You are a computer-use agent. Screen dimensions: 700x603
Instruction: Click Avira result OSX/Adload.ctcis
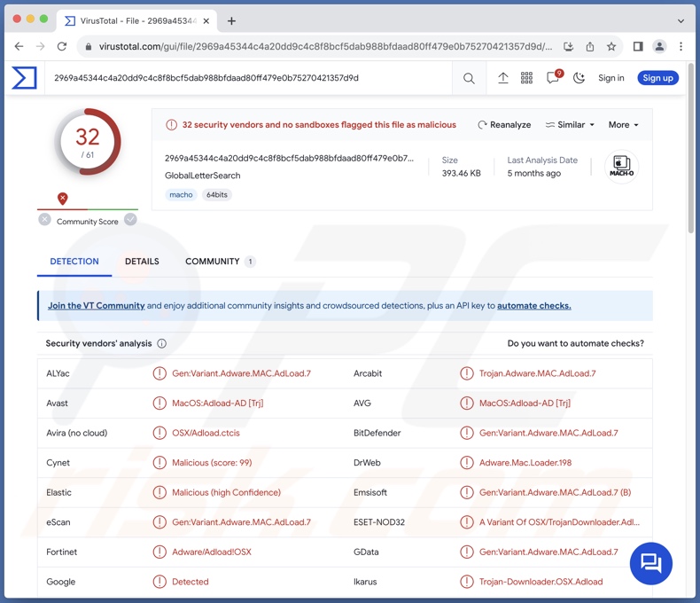(206, 433)
